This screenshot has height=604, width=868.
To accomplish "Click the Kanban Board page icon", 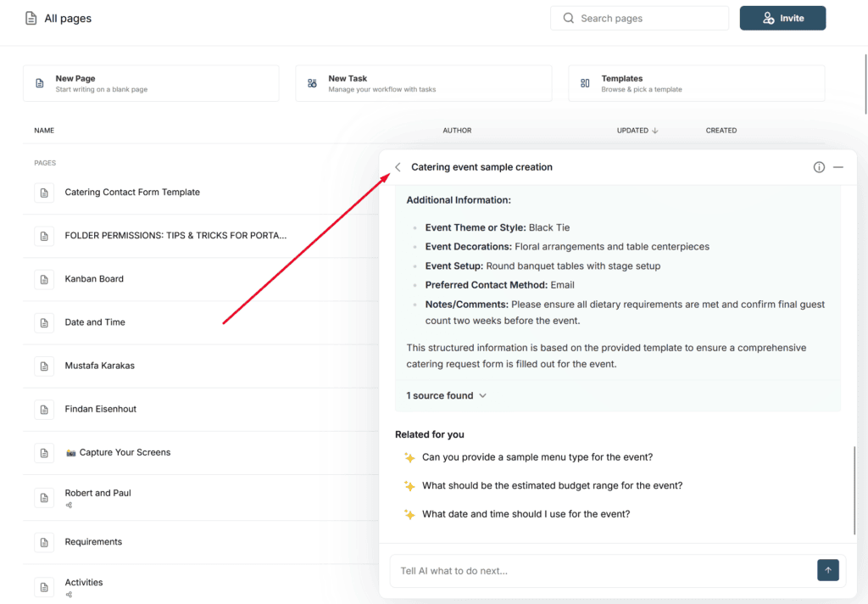I will [x=44, y=279].
